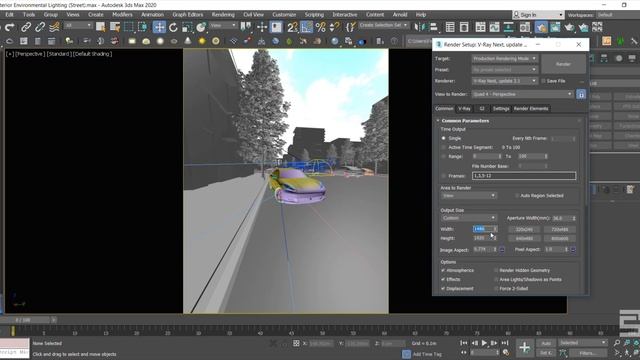The width and height of the screenshot is (640, 360).
Task: Enable Render Hidden Geometry checkbox
Action: pos(496,270)
